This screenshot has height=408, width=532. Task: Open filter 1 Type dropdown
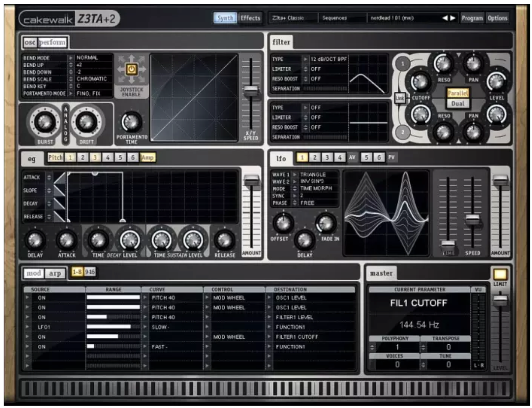305,59
